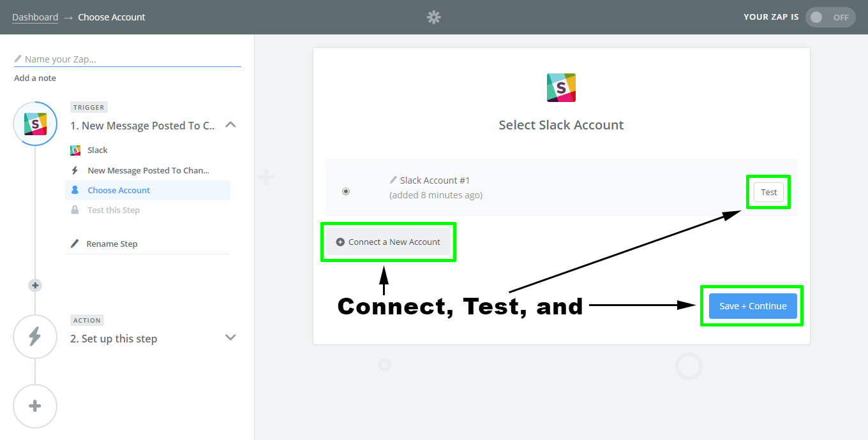Select the Slack Account #1 radio button
This screenshot has width=868, height=440.
tap(346, 191)
